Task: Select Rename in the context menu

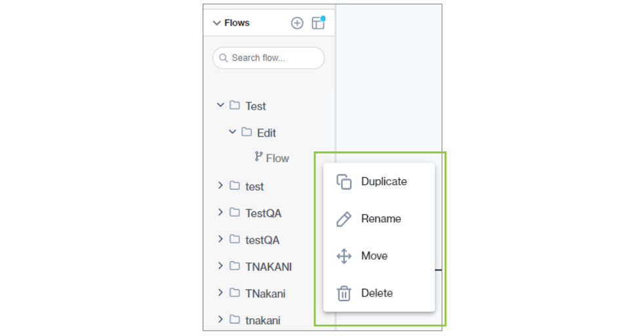Action: [381, 219]
